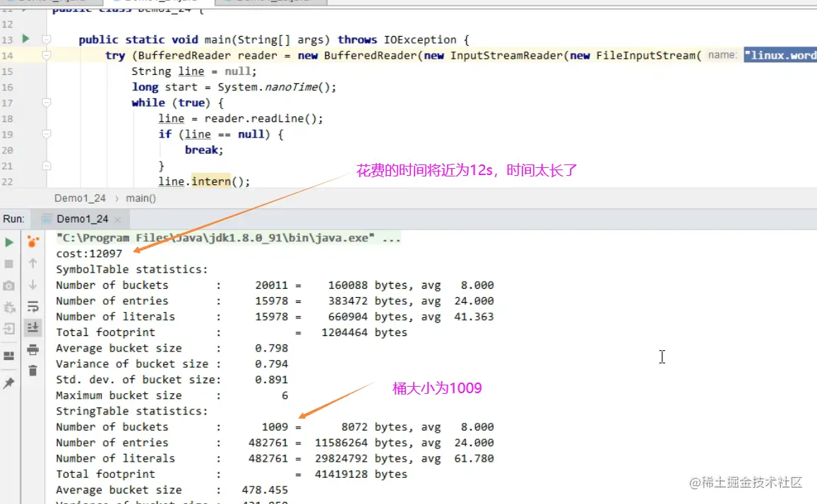Click fold end marker on line 21
The height and width of the screenshot is (504, 817).
47,166
